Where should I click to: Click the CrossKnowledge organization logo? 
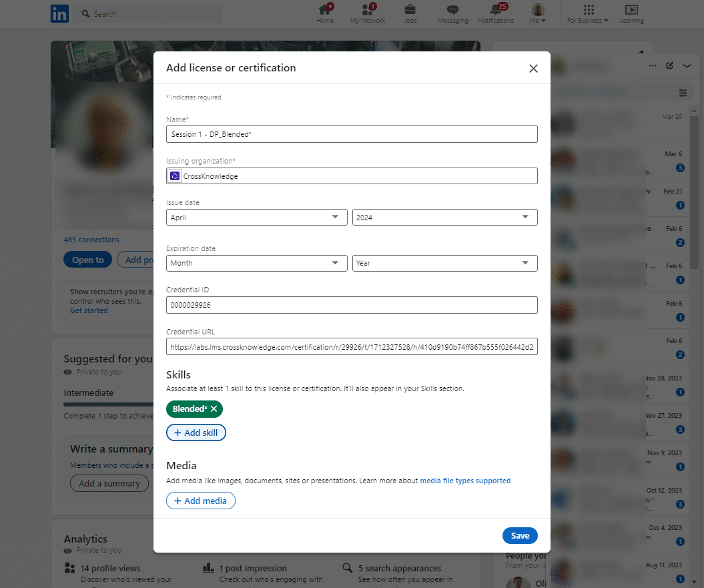click(x=174, y=175)
